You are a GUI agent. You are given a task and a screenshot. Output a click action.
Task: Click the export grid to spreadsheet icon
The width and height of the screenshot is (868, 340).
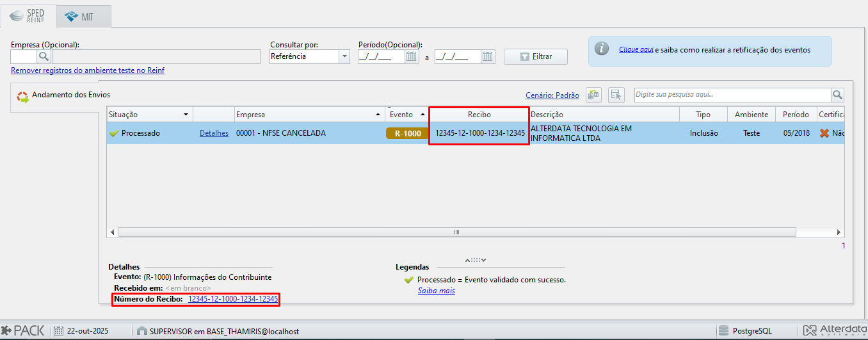(x=594, y=95)
